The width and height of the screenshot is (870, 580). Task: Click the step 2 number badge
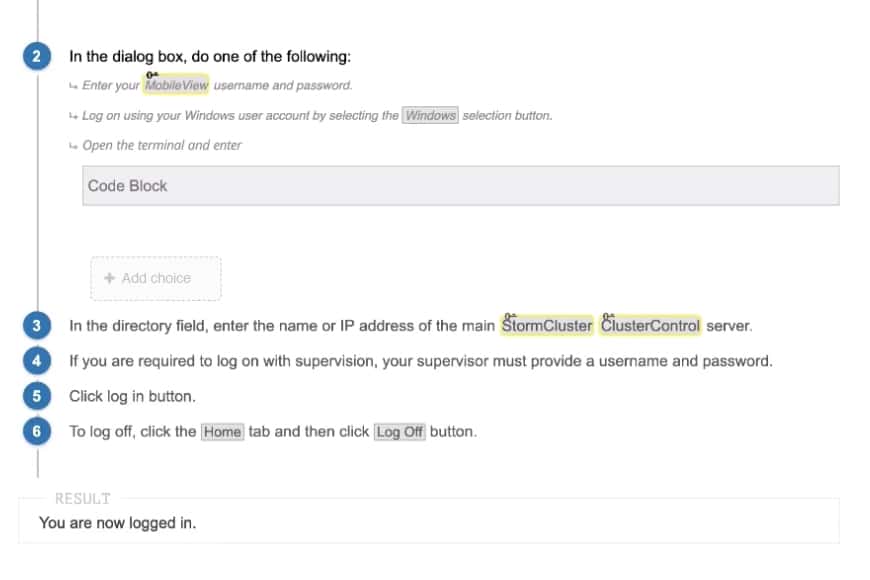37,56
